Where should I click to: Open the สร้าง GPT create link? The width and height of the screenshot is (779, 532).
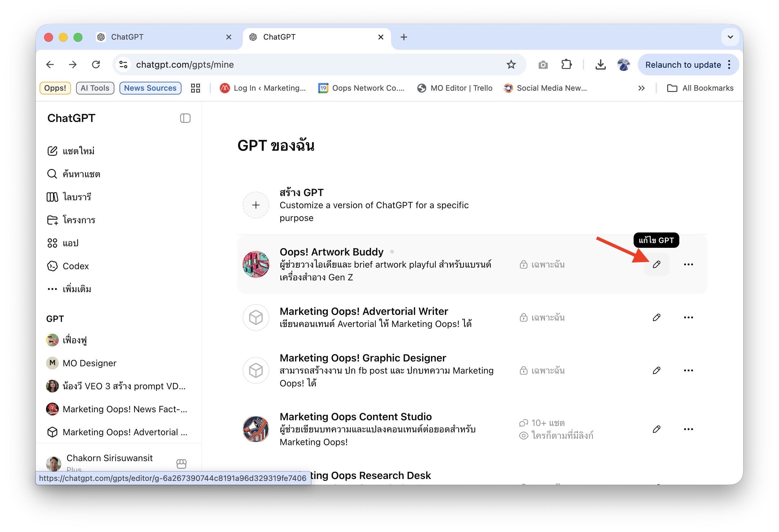pyautogui.click(x=302, y=192)
